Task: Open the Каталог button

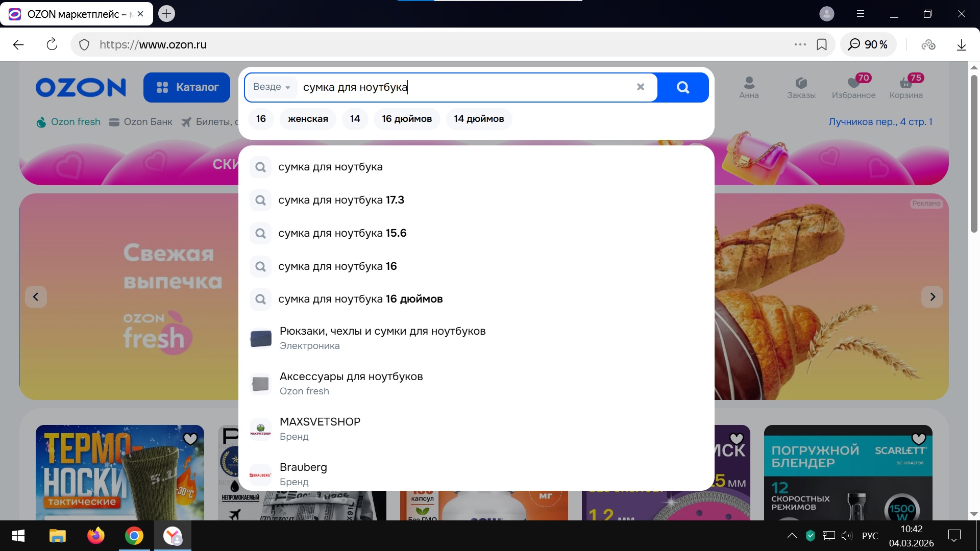Action: [x=187, y=87]
